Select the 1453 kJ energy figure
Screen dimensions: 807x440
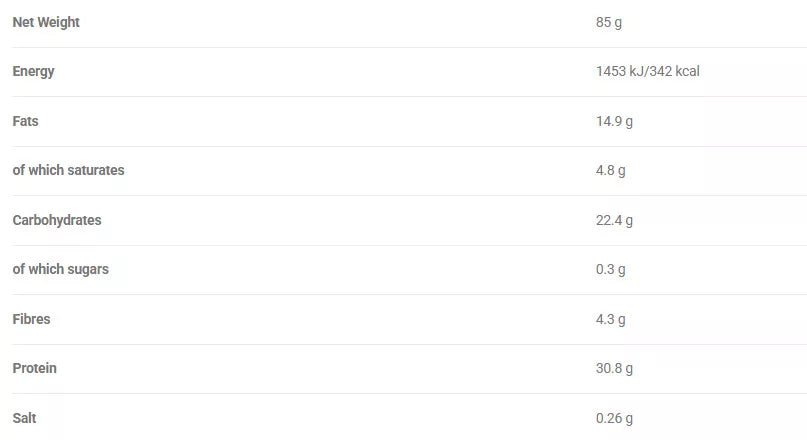[619, 71]
